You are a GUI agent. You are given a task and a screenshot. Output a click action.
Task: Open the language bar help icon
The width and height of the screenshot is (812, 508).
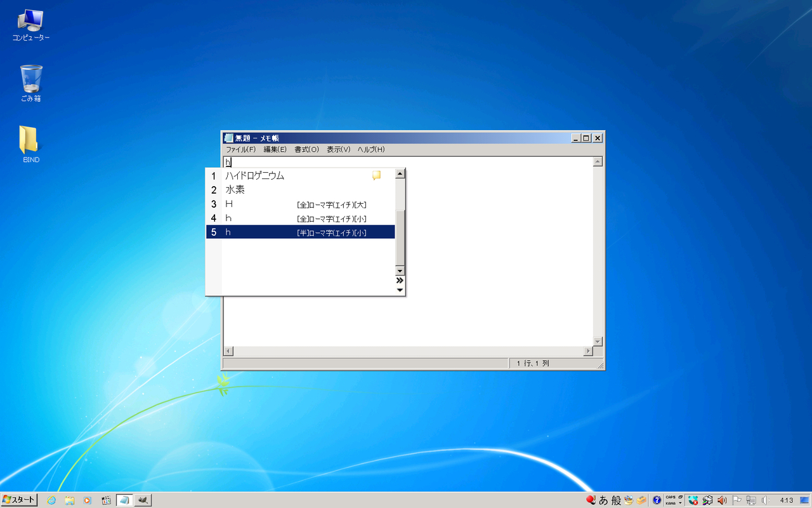pyautogui.click(x=657, y=500)
